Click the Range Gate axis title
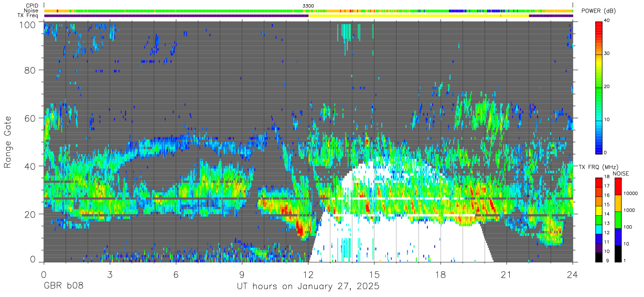 [8, 142]
